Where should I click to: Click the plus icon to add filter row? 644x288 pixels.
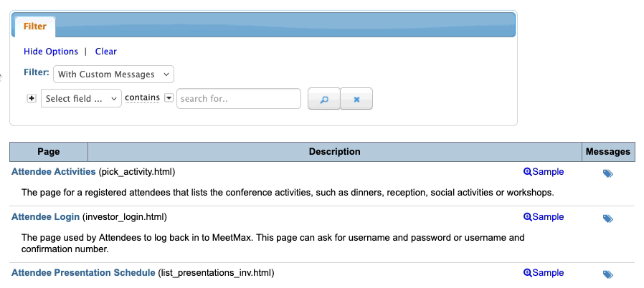(31, 99)
